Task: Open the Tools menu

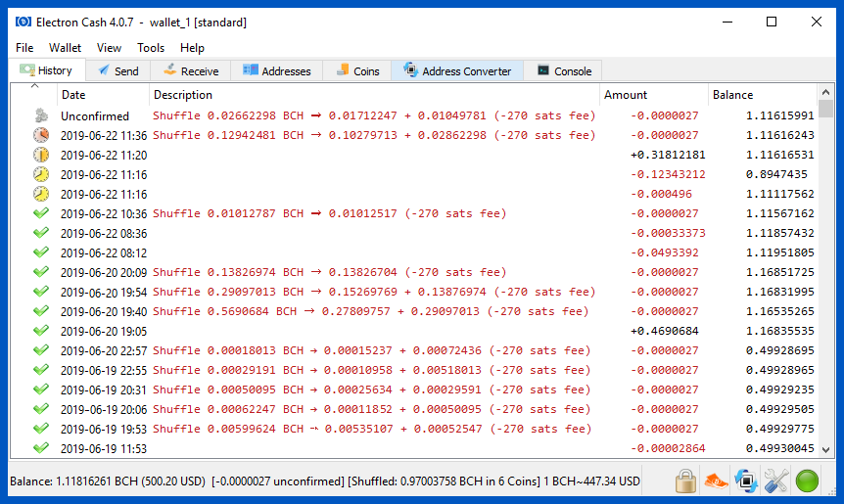Action: [150, 48]
